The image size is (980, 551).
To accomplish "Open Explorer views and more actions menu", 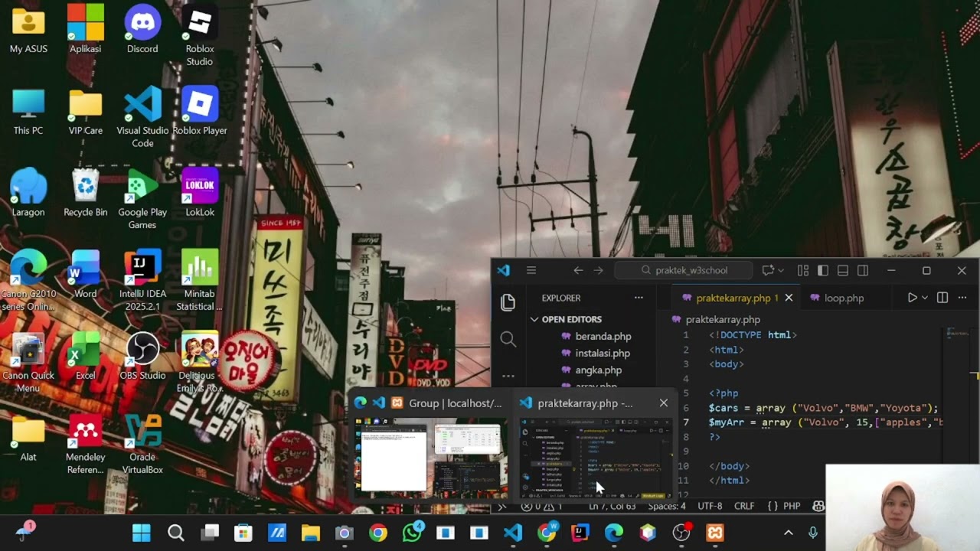I will point(639,298).
